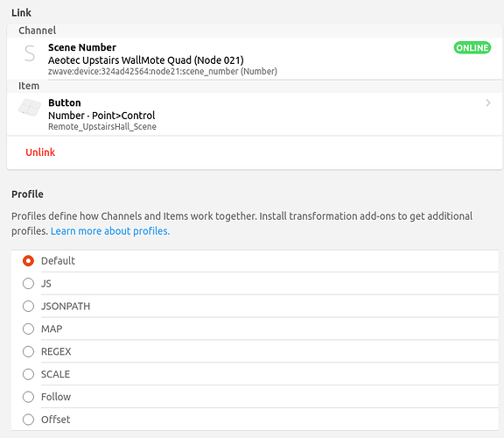Click the Scene Number channel S icon
Image resolution: width=504 pixels, height=438 pixels.
click(30, 53)
